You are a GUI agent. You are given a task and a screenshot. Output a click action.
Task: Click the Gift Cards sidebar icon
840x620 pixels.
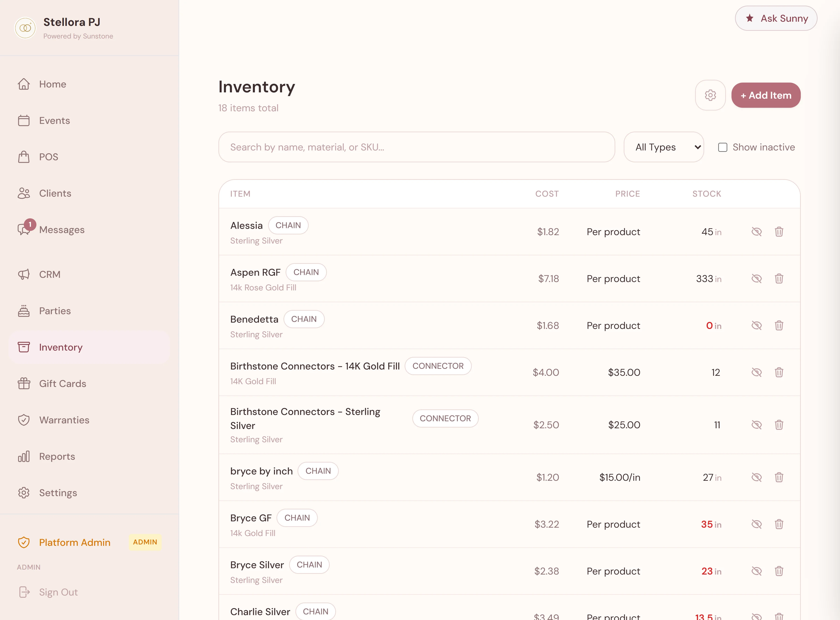24,383
